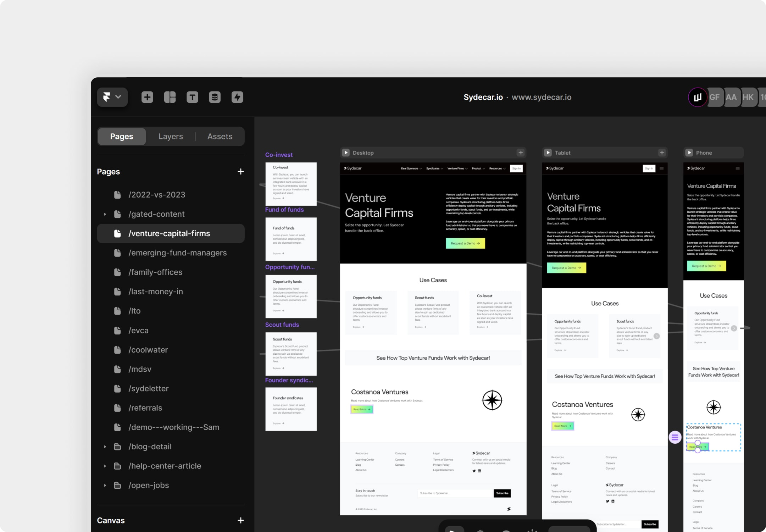Click the AA collaborator avatar

click(x=731, y=97)
